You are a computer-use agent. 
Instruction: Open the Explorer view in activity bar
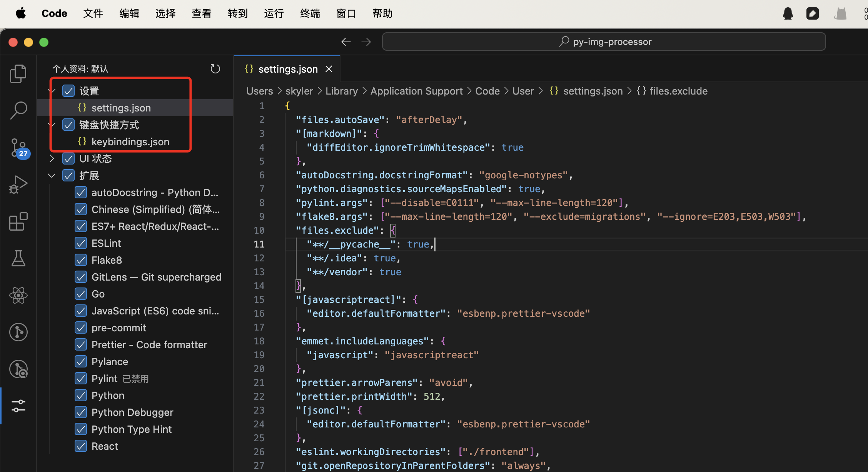(x=18, y=74)
